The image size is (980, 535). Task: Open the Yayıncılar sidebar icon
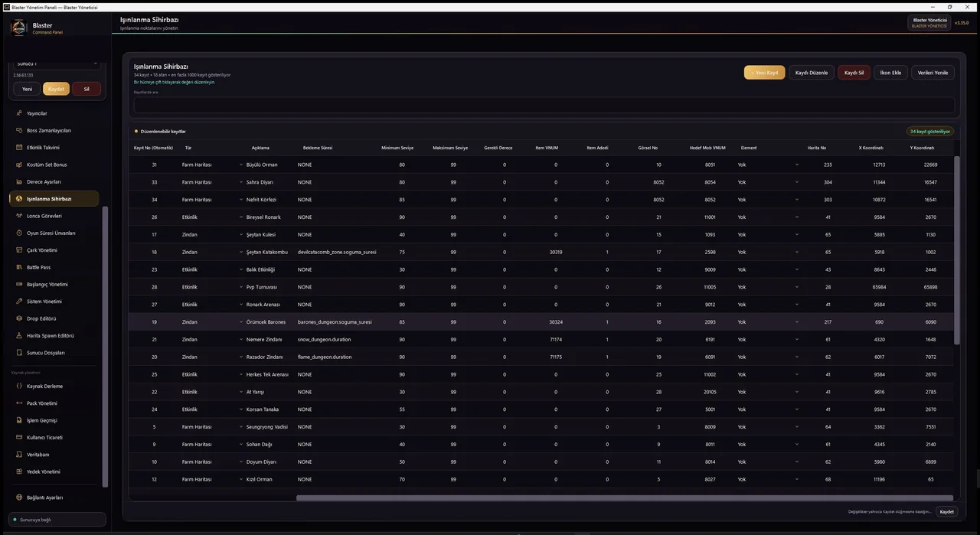click(x=18, y=113)
